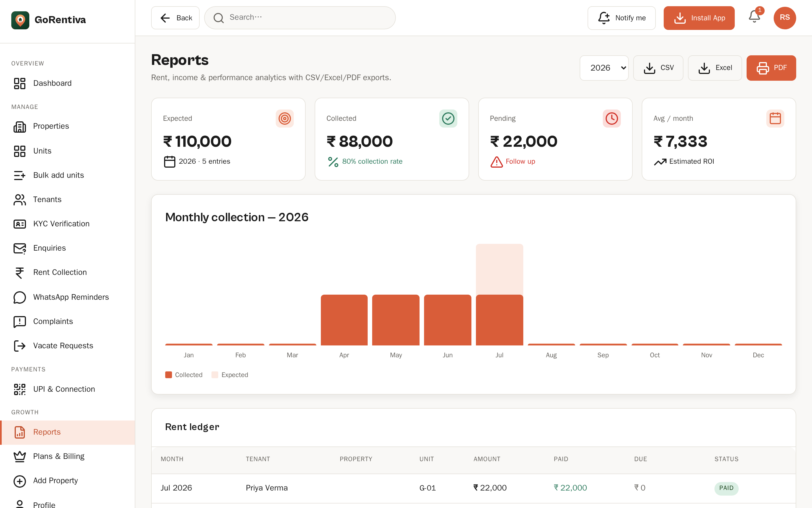Click the Collected legend color swatch
812x508 pixels.
[x=168, y=375]
